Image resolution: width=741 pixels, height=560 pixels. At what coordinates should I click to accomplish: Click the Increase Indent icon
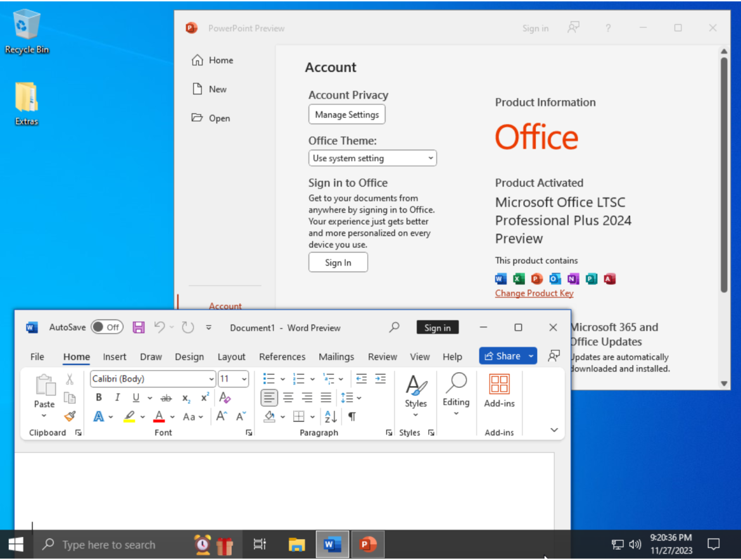(380, 379)
